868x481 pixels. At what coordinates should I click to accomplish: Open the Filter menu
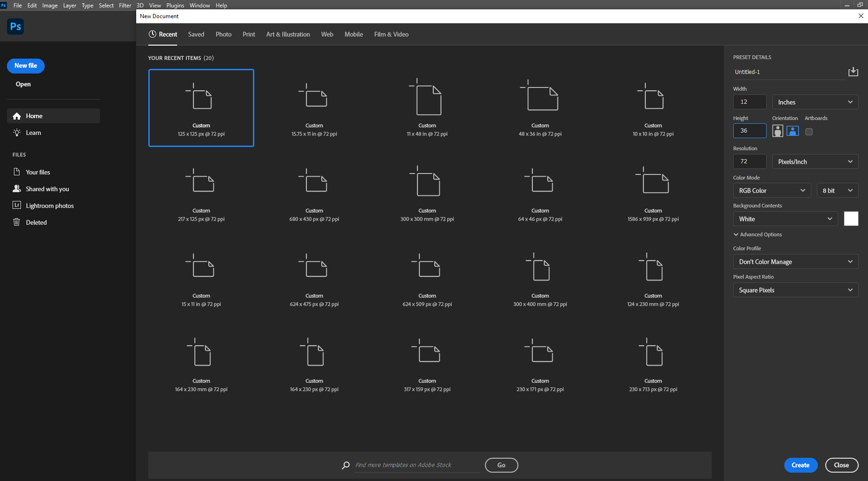click(125, 5)
